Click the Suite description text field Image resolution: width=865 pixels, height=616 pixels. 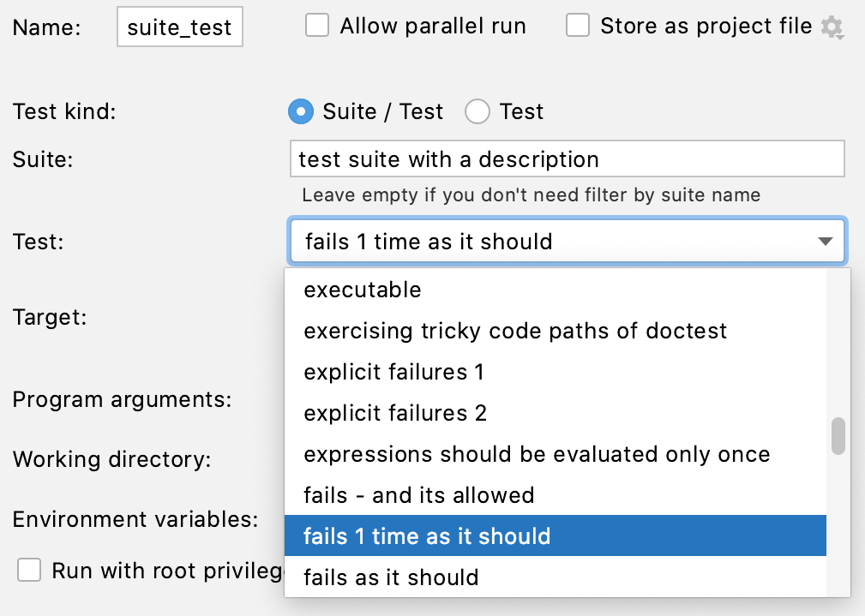[566, 158]
